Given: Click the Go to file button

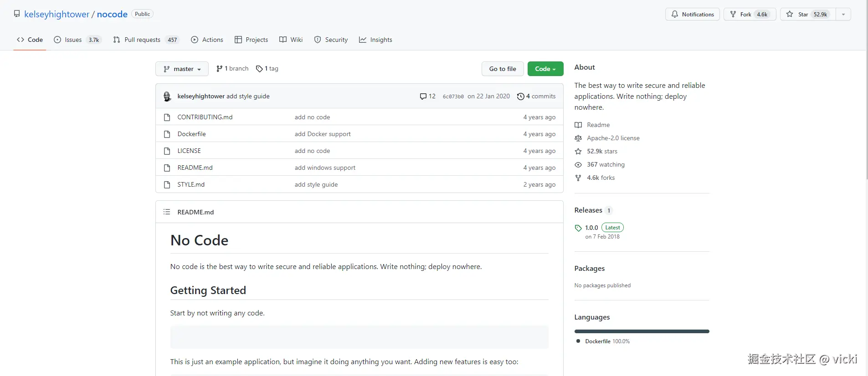Looking at the screenshot, I should pyautogui.click(x=503, y=69).
